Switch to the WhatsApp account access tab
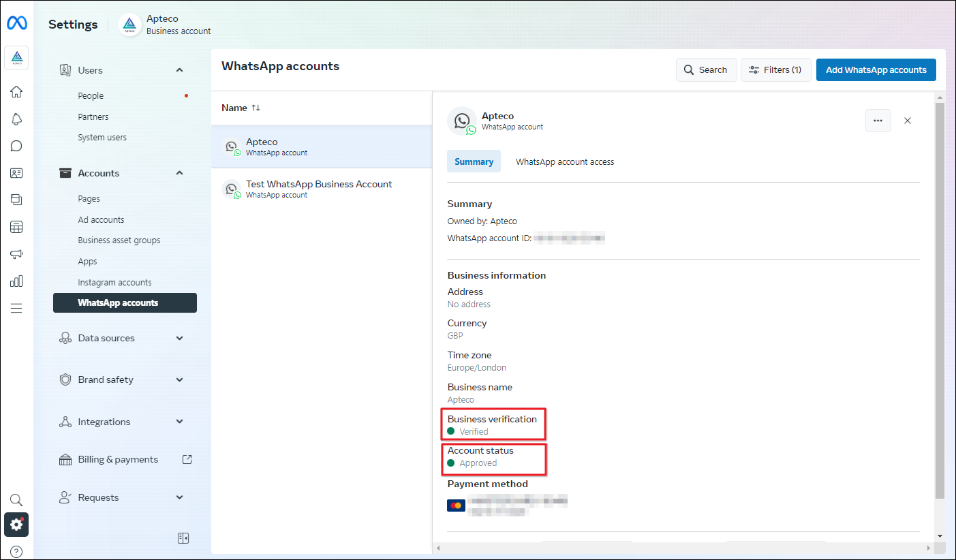The height and width of the screenshot is (560, 956). 565,162
